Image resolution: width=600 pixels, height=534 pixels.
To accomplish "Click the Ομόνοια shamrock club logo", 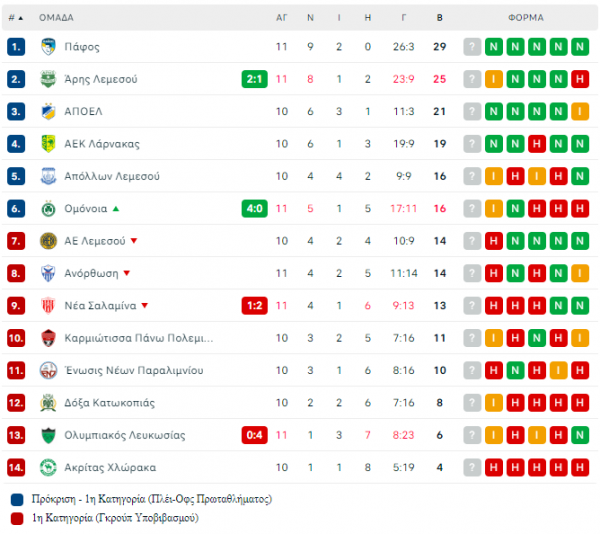I will pos(48,209).
